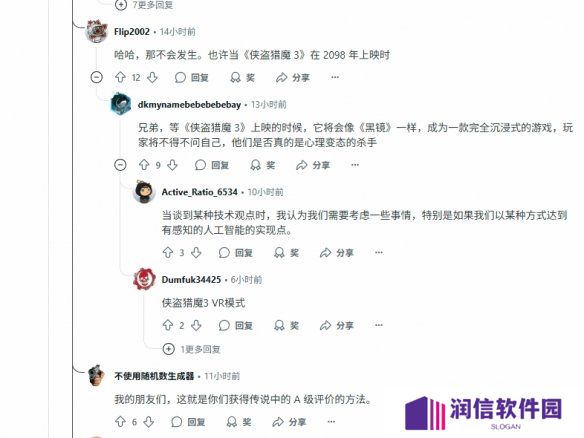Expand 7更多回复 at the top
This screenshot has width=584, height=438.
coord(144,5)
